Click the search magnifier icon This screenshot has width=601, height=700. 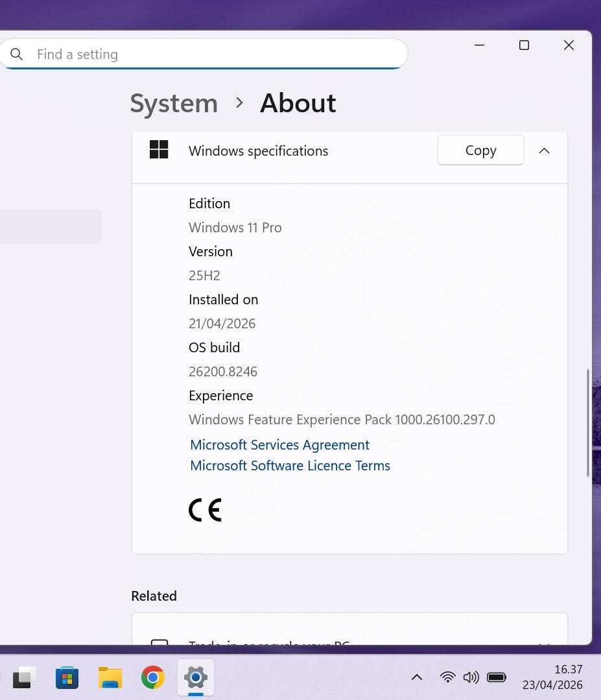[x=16, y=54]
